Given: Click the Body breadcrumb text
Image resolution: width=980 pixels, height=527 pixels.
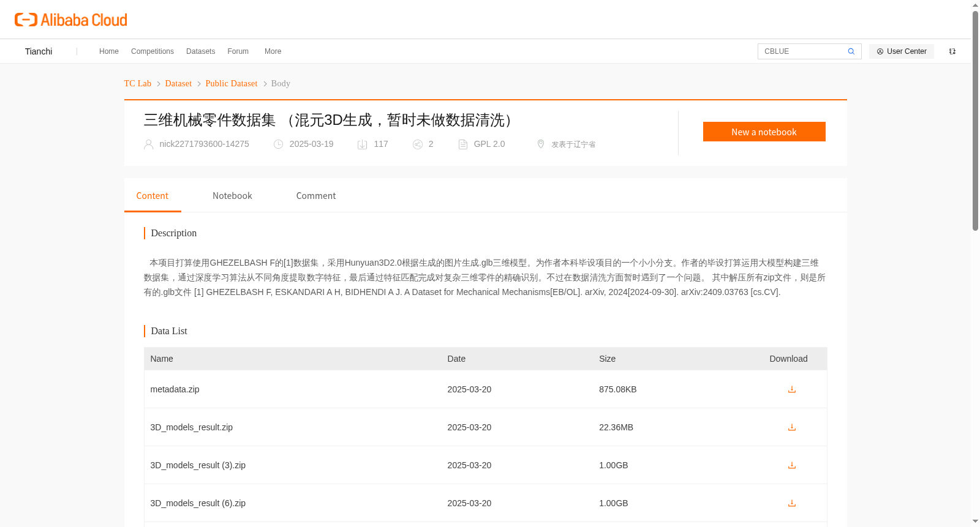Looking at the screenshot, I should tap(281, 83).
